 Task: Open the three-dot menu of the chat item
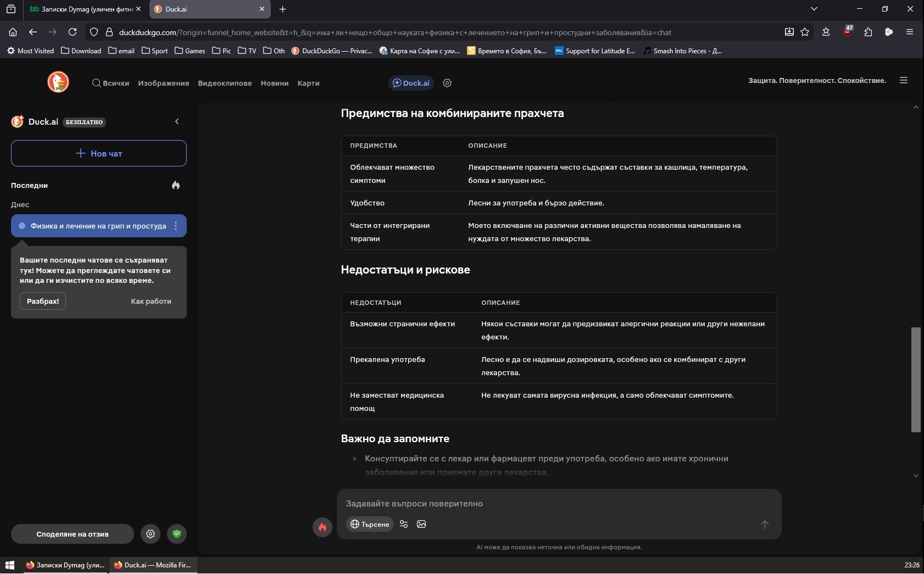[176, 226]
